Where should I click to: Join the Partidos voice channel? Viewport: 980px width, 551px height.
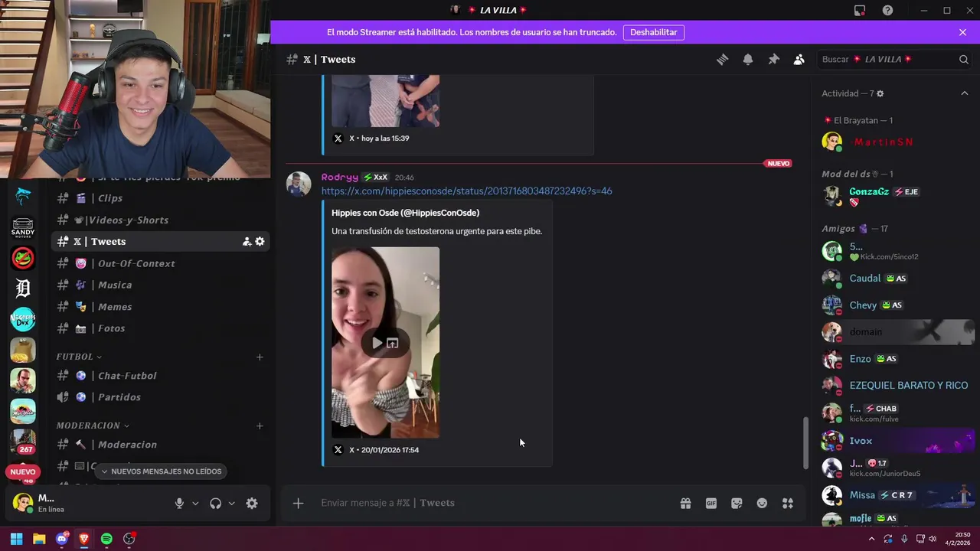point(161,397)
